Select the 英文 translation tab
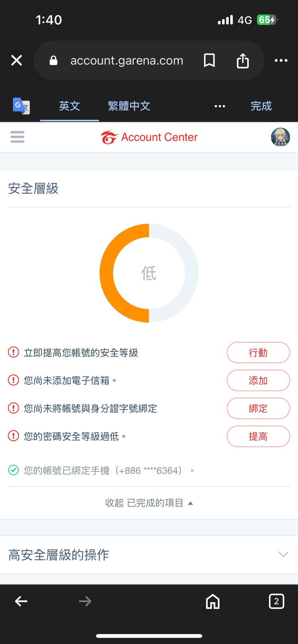The width and height of the screenshot is (298, 644). click(x=70, y=106)
